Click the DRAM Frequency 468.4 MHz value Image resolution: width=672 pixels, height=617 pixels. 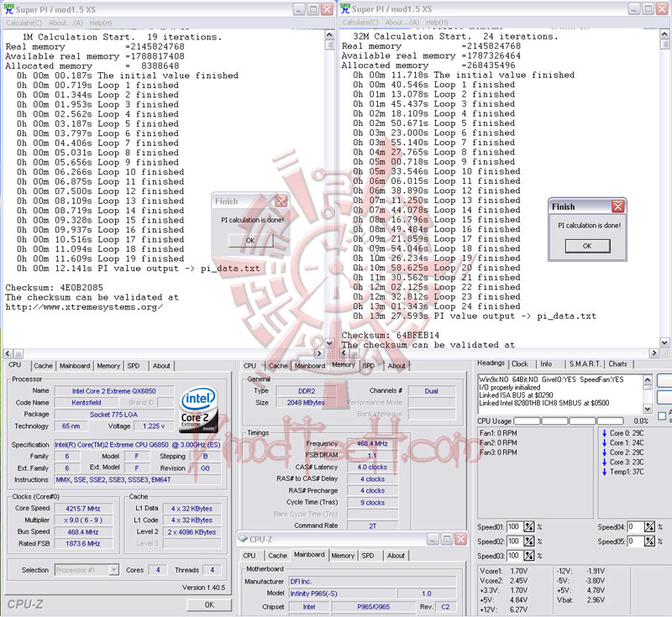tap(372, 444)
